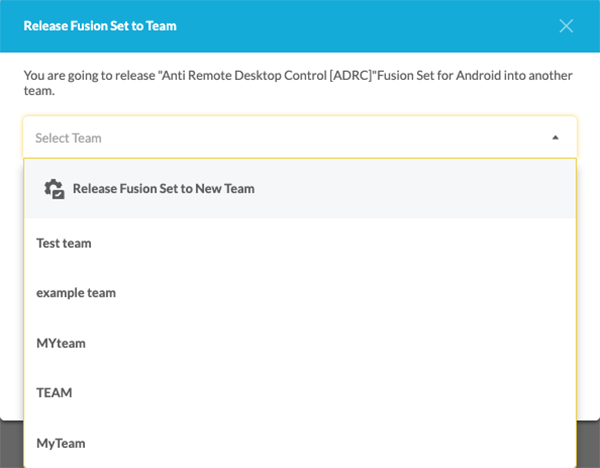Pick "example team" in the dropdown
600x468 pixels.
click(x=76, y=293)
